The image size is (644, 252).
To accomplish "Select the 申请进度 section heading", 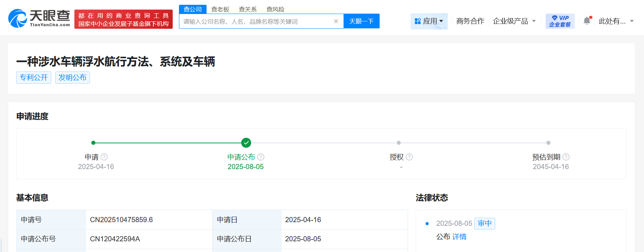I will (x=32, y=116).
